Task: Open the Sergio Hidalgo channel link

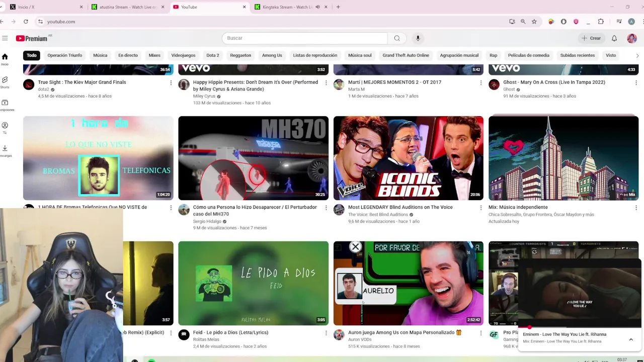Action: (x=207, y=221)
